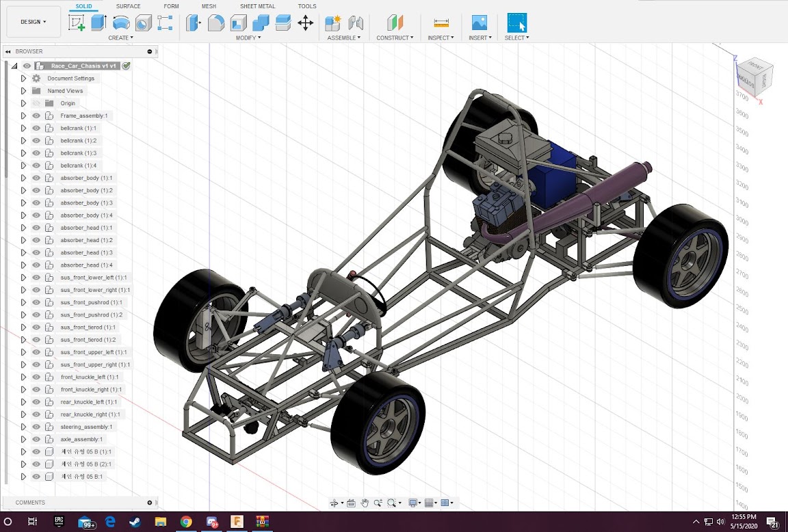788x532 pixels.
Task: Collapse the COMMENTS panel
Action: tap(149, 502)
